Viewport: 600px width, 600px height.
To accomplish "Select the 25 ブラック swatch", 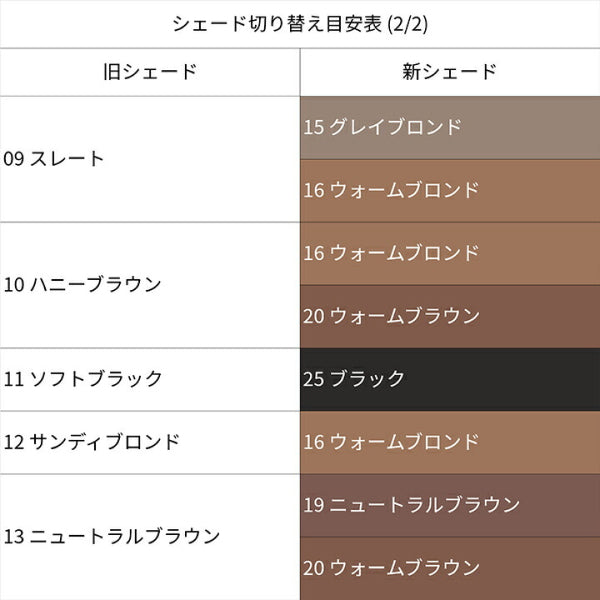I will [449, 379].
